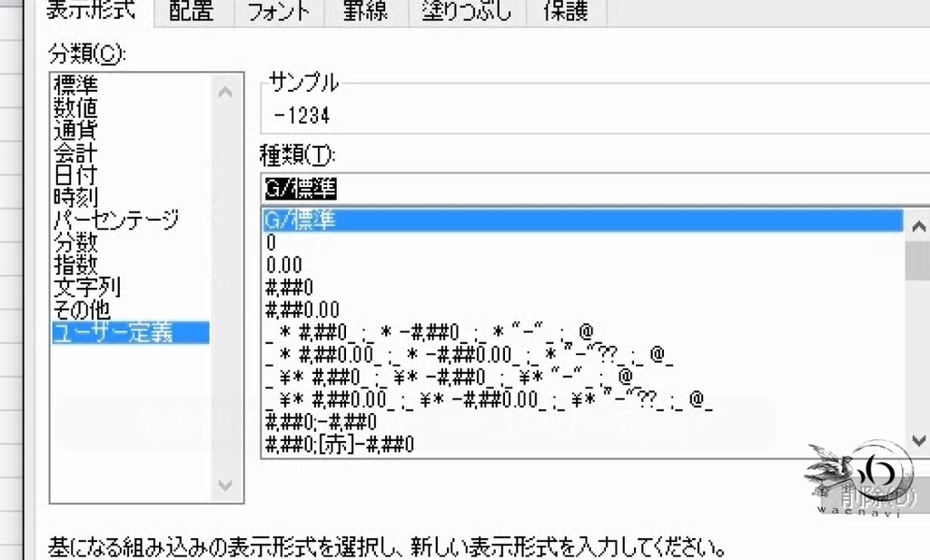Click the 種類 format code input field
The width and height of the screenshot is (930, 560).
coord(596,189)
